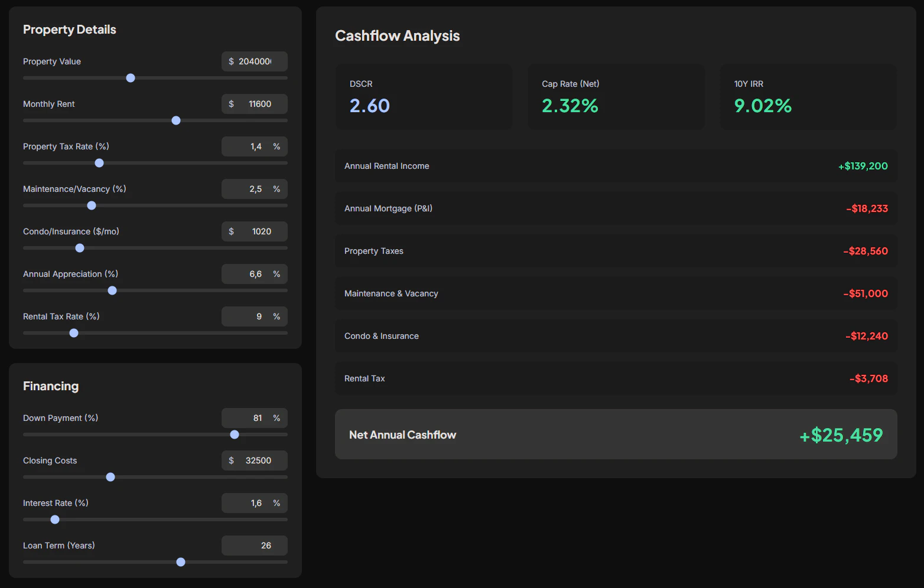Click the Interest Rate slider thumb
The height and width of the screenshot is (588, 924).
point(55,520)
